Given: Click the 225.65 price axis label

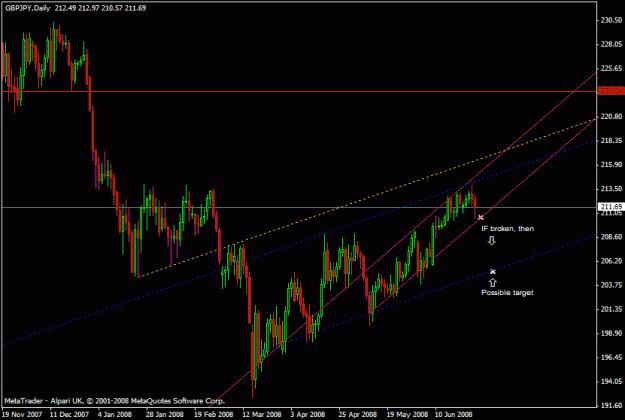Looking at the screenshot, I should click(611, 68).
